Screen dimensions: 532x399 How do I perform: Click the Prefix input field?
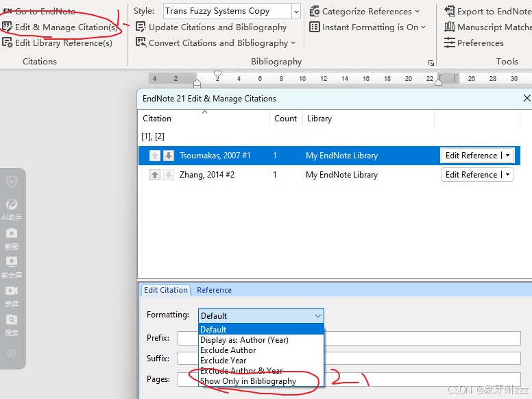(x=349, y=338)
